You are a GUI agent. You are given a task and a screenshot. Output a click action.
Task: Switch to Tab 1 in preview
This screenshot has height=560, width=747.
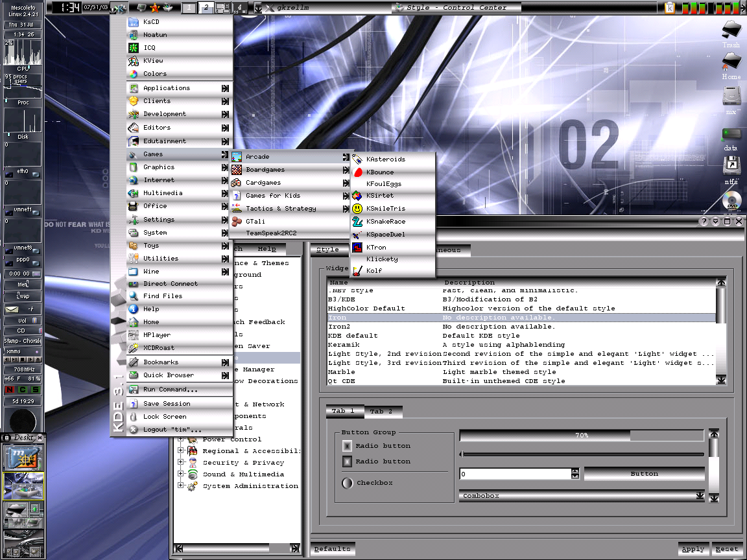(x=344, y=410)
